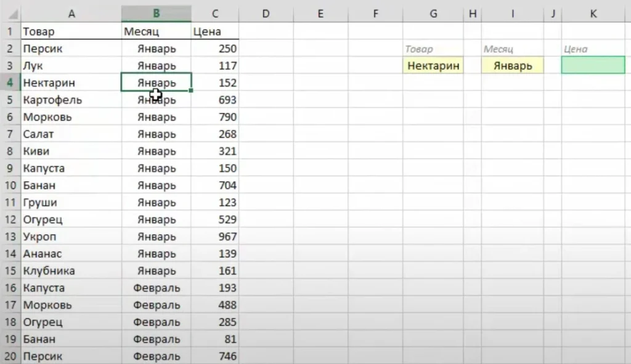Select column B header
The width and height of the screenshot is (631, 364).
click(156, 14)
